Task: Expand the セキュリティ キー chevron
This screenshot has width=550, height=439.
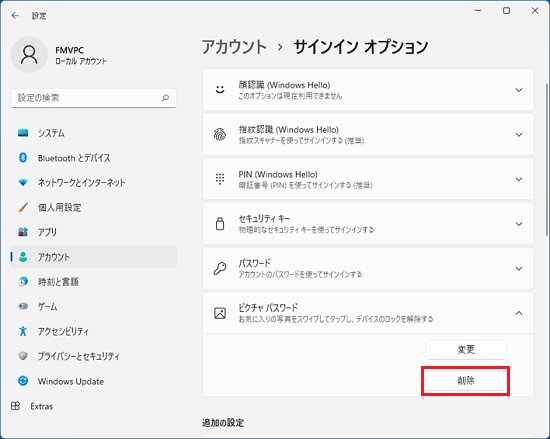Action: pyautogui.click(x=519, y=224)
